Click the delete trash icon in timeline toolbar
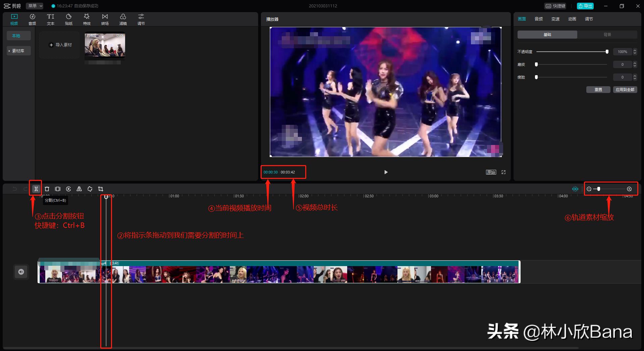644x351 pixels. click(x=47, y=189)
